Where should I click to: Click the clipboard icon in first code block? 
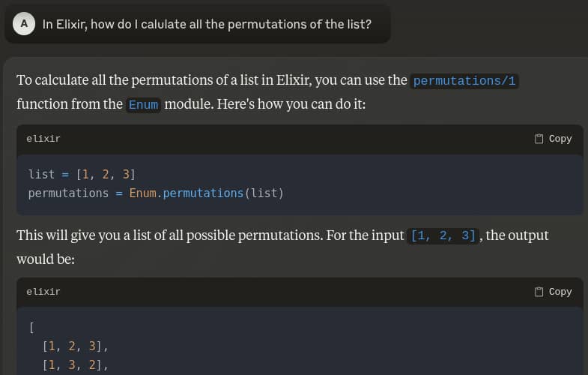coord(539,139)
